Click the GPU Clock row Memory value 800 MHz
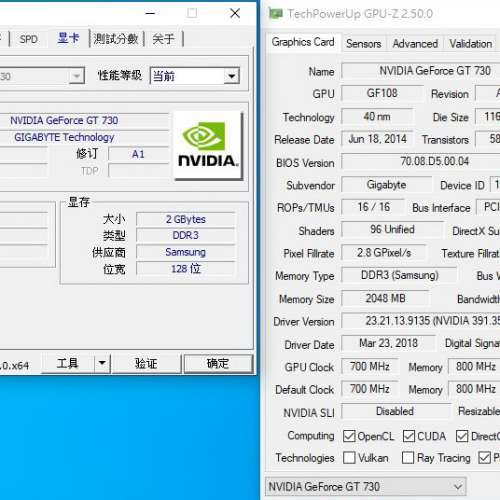 point(474,367)
